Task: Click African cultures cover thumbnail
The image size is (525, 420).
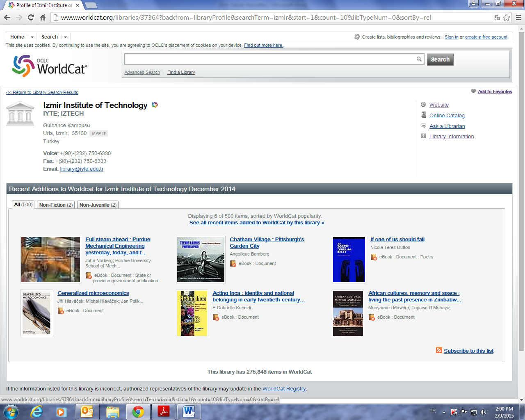Action: [348, 313]
